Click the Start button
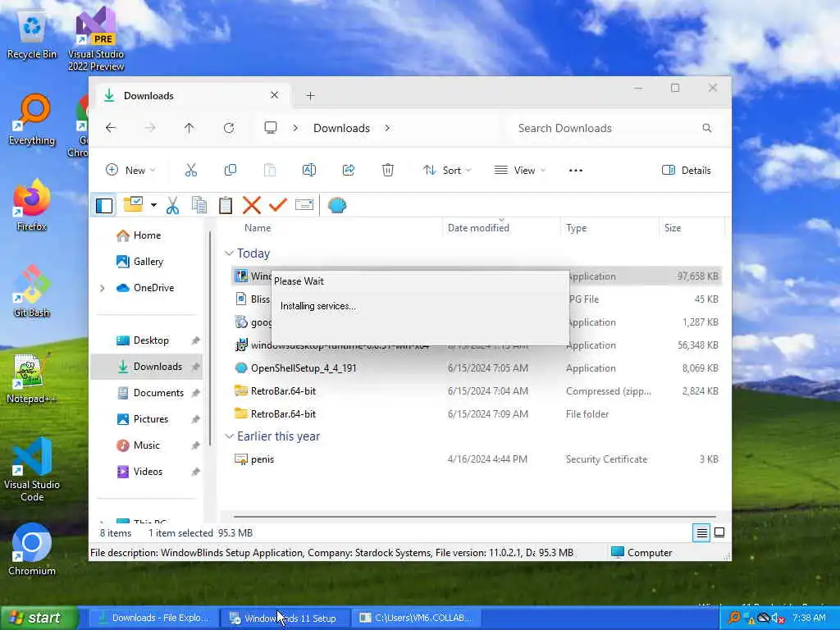 click(x=39, y=618)
